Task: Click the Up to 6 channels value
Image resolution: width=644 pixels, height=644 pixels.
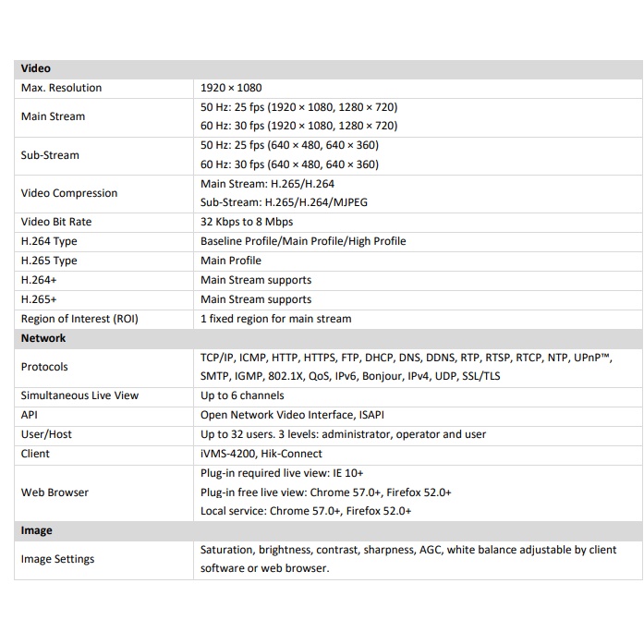Action: [x=242, y=395]
